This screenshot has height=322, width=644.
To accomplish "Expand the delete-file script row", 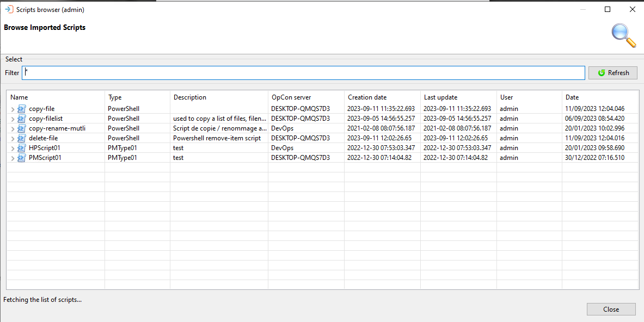I will pyautogui.click(x=13, y=139).
